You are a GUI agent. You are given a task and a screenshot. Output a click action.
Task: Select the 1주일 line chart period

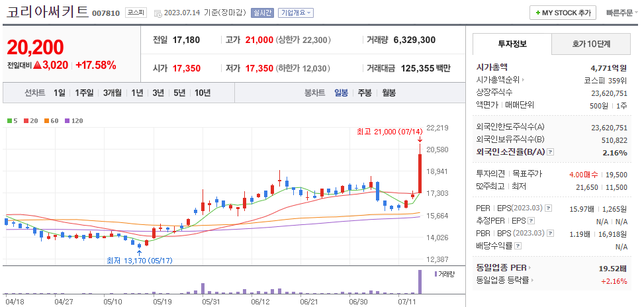coord(84,93)
